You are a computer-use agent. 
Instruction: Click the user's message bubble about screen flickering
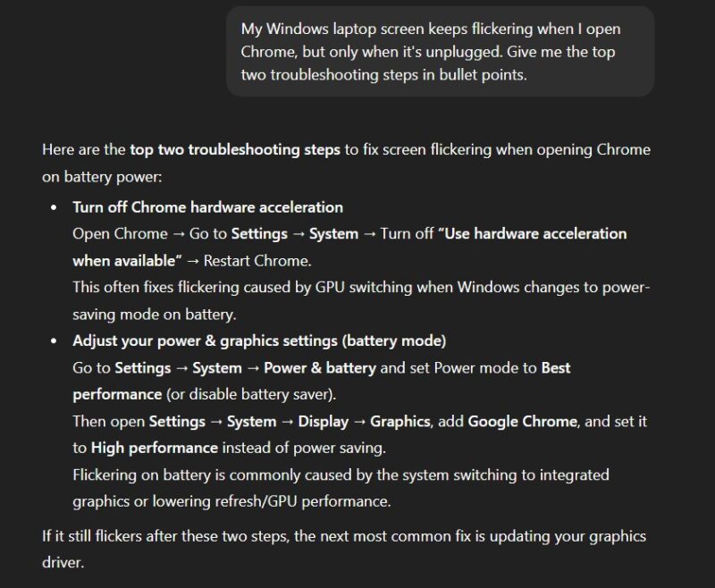point(440,52)
